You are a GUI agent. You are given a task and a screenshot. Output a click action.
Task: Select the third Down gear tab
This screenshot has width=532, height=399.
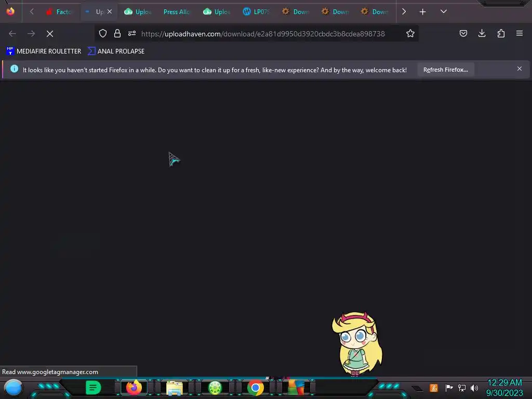pos(375,12)
